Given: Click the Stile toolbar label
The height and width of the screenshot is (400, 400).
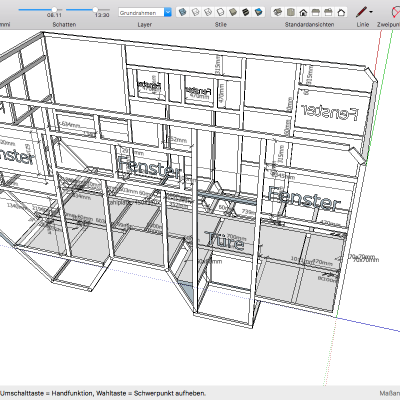Looking at the screenshot, I should (x=221, y=24).
